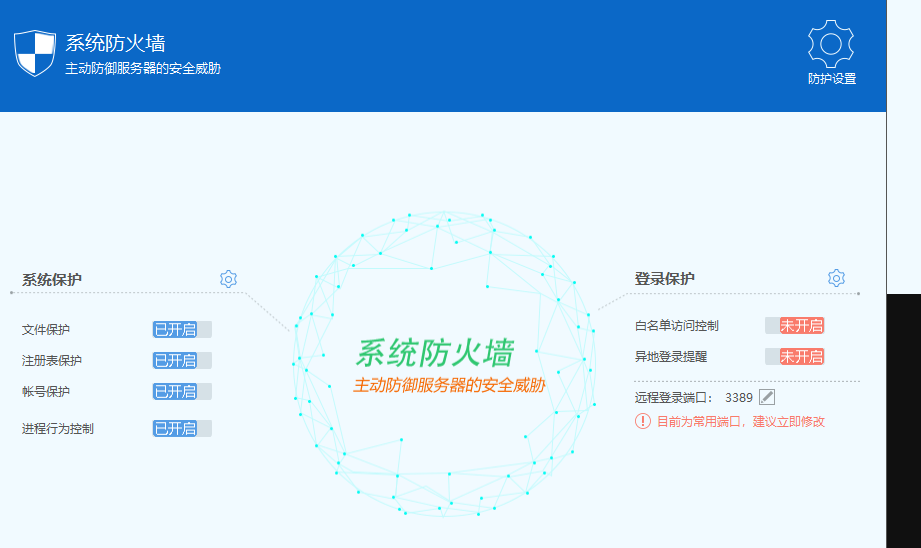Open 系统保护 settings gear
The width and height of the screenshot is (921, 548).
coord(228,279)
